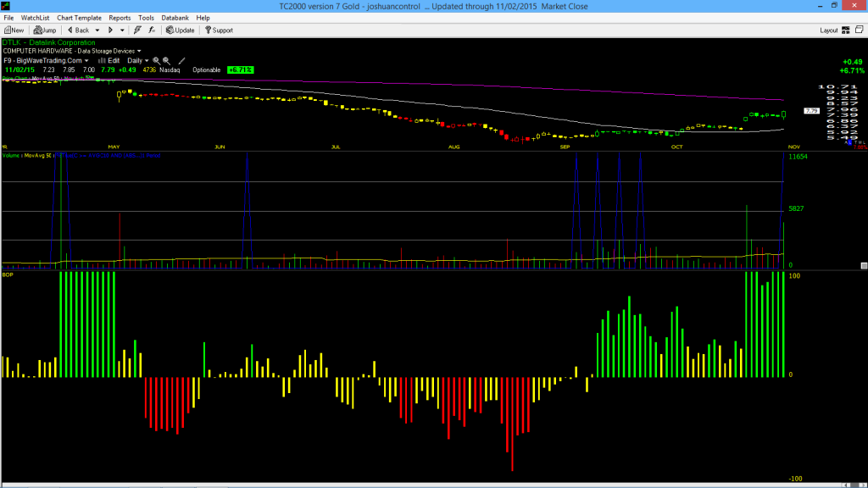Select the line drawing tool icon
The height and width of the screenshot is (488, 868).
point(181,60)
